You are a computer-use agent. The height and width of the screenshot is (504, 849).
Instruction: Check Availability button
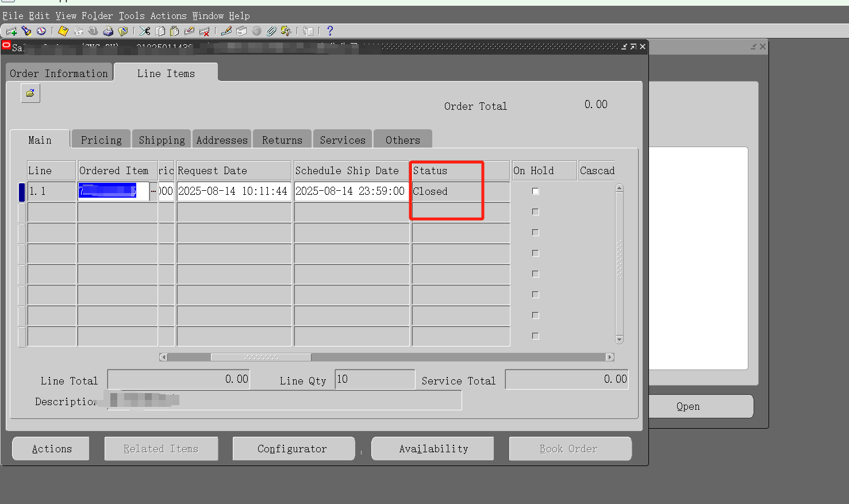(433, 449)
